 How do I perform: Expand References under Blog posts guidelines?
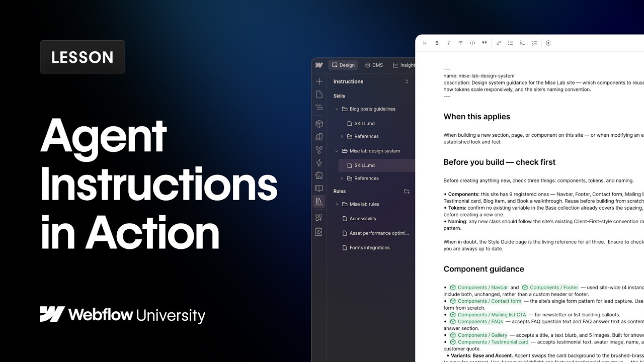coord(342,137)
